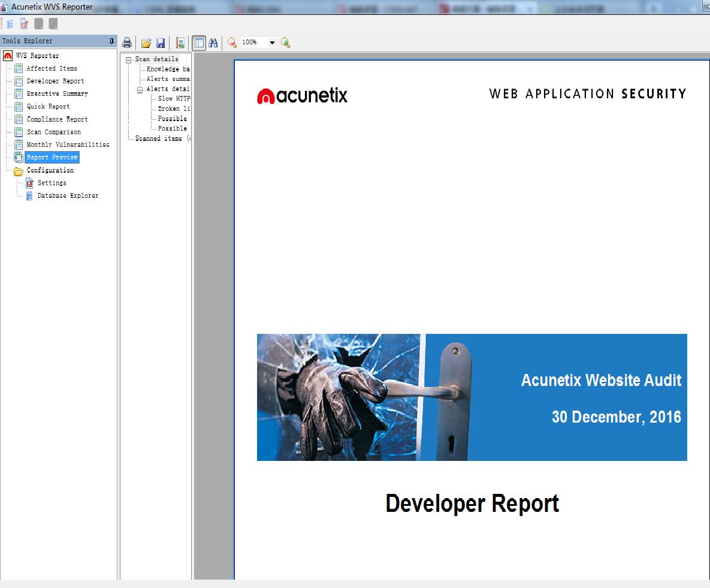Search the report with the binoculars icon

[213, 43]
